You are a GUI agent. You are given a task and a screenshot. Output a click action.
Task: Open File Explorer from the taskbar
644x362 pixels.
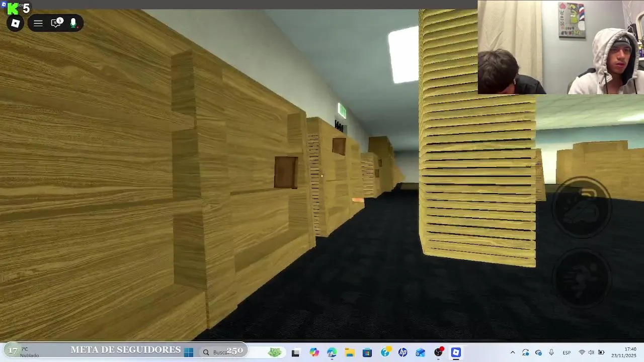(x=350, y=352)
